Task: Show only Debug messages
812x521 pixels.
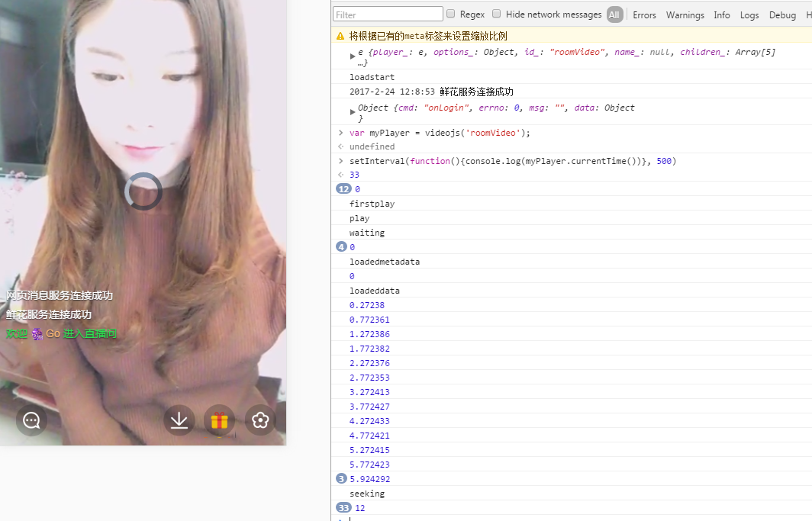Action: pos(782,14)
